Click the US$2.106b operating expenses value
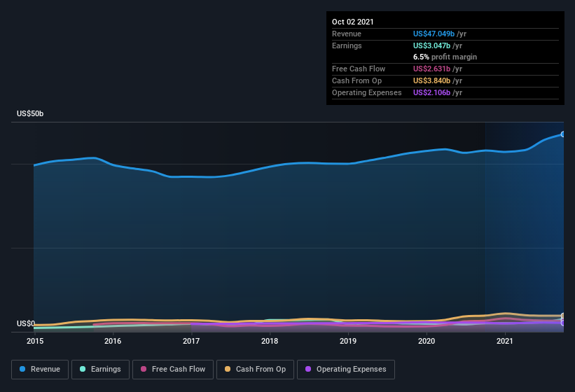This screenshot has height=392, width=575. pos(431,92)
